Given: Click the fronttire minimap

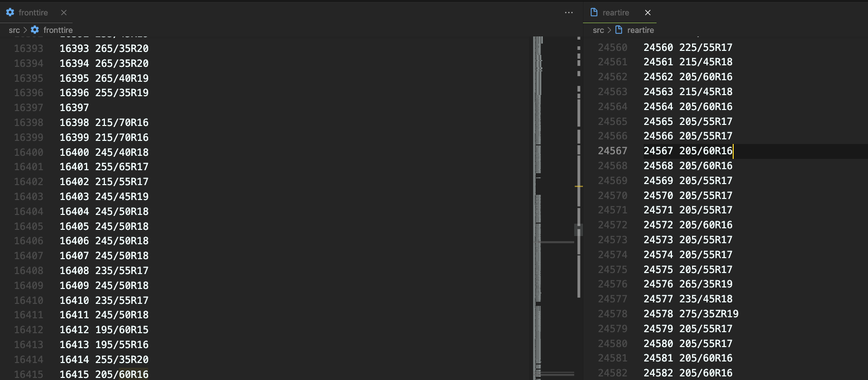Looking at the screenshot, I should coord(554,208).
